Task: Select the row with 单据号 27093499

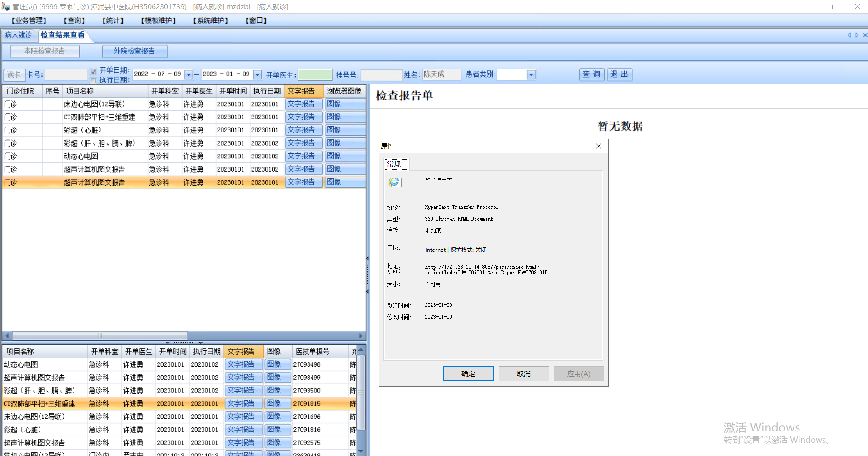Action: pyautogui.click(x=179, y=378)
